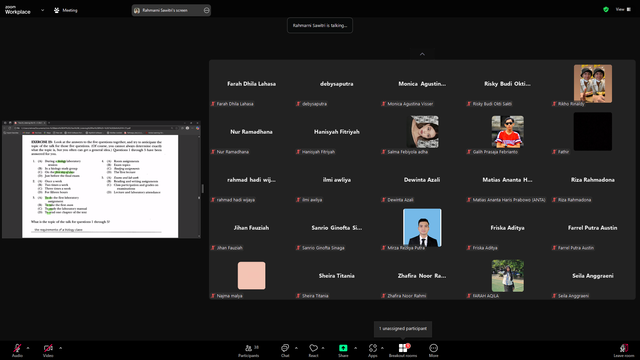Screen dimensions: 640x360
Task: Click the 1 unassigned participant tooltip
Action: pyautogui.click(x=403, y=329)
